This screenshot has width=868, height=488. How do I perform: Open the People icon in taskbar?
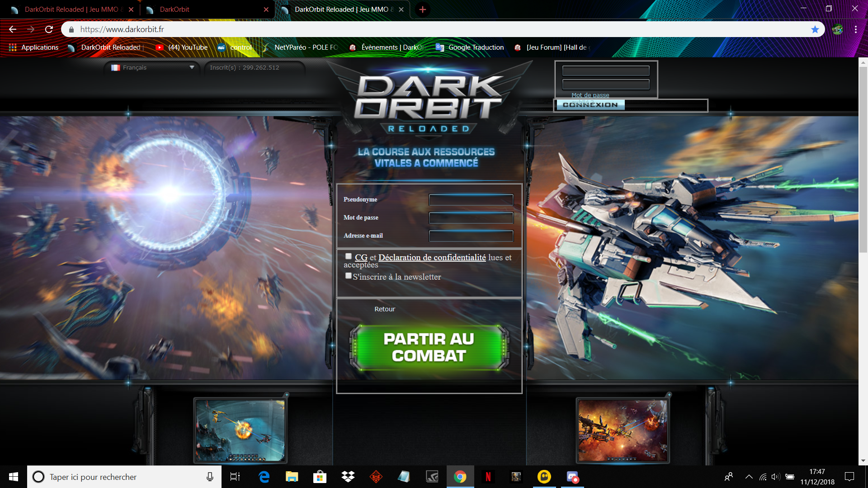pos(729,477)
